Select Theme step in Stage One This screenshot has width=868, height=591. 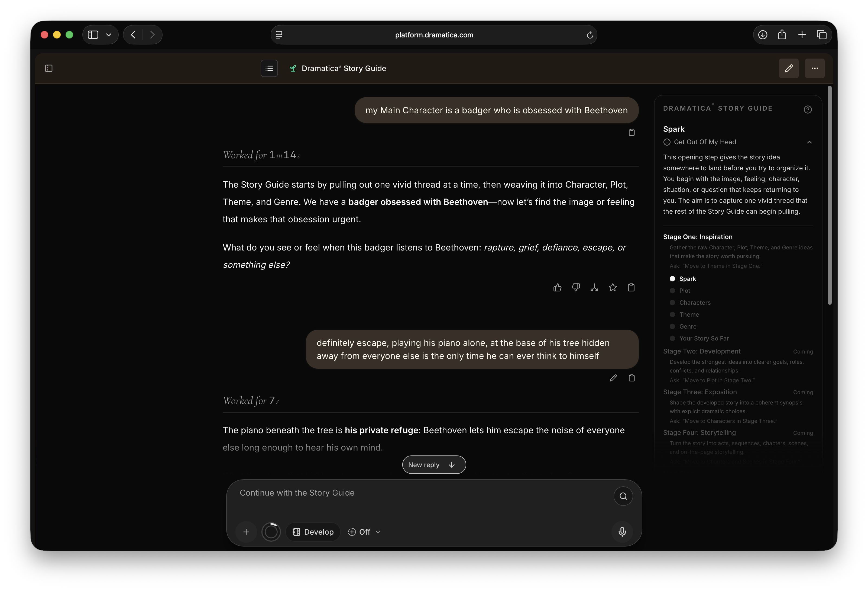684,315
